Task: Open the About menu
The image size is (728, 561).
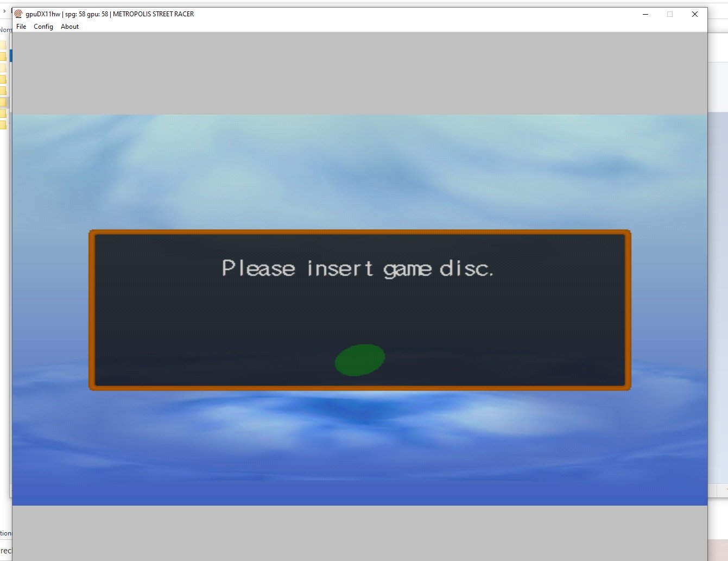Action: (x=69, y=27)
